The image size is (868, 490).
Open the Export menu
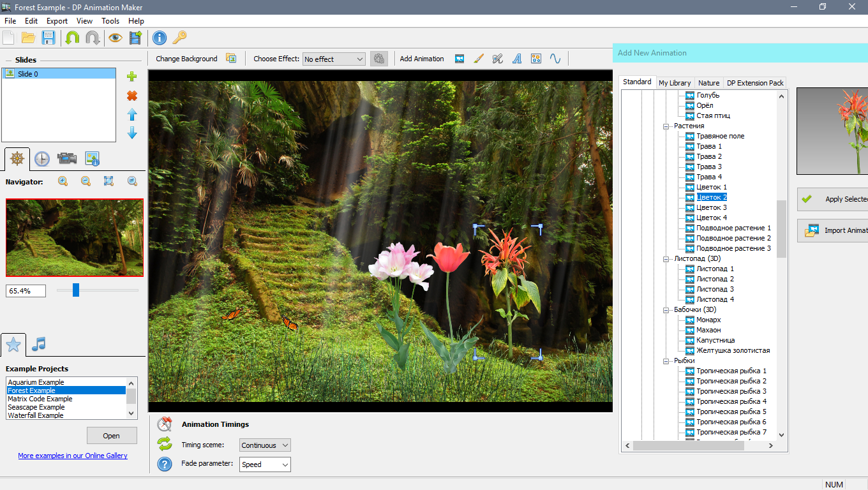(57, 21)
